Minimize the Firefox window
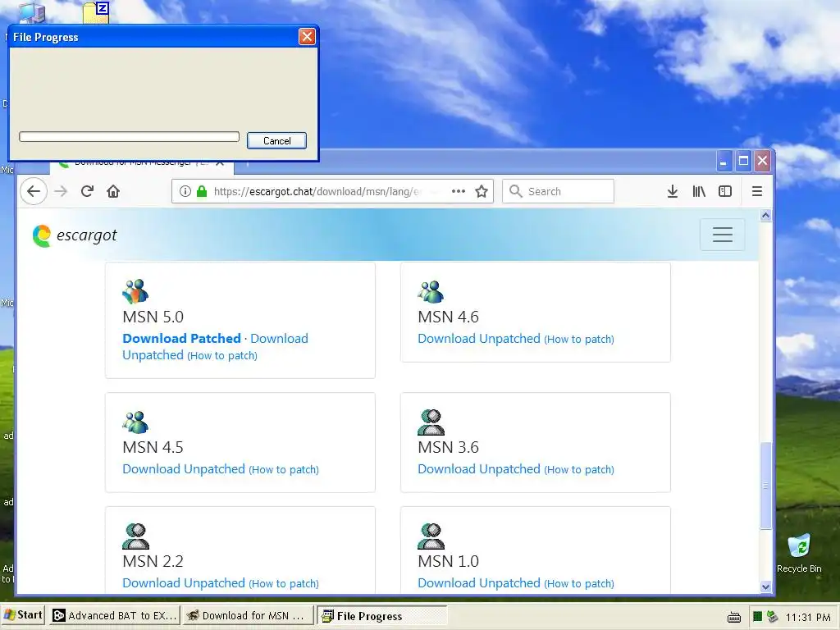The height and width of the screenshot is (630, 840). pos(724,162)
